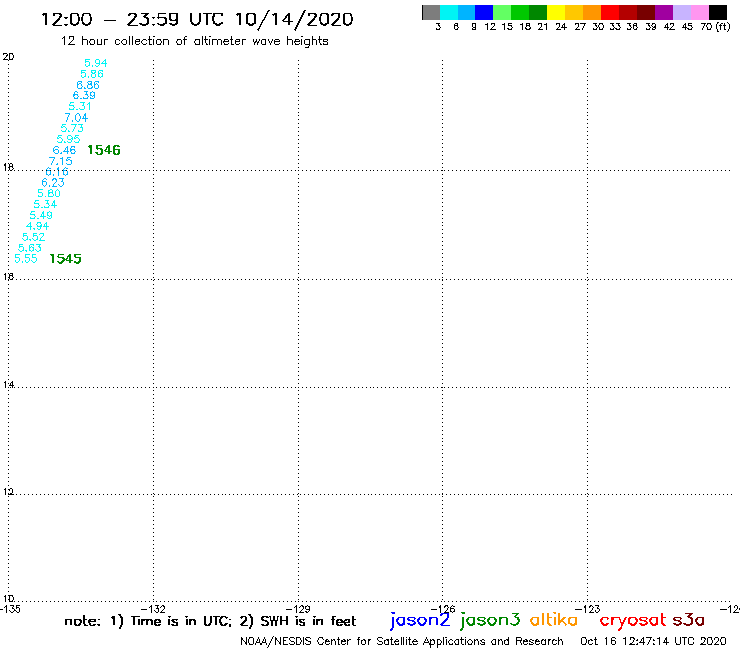Click the 5.80 wave height value
The image size is (740, 650).
(49, 194)
